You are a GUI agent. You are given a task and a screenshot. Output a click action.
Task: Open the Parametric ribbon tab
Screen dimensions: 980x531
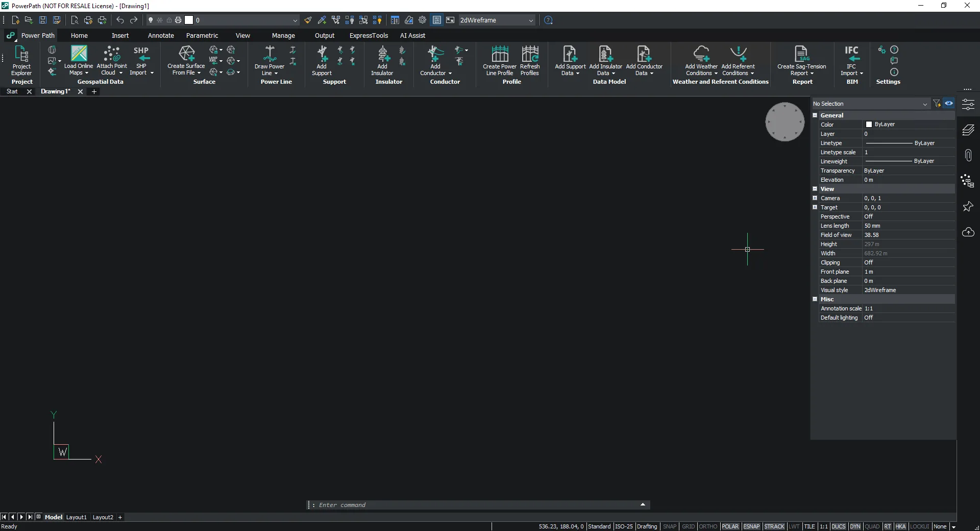202,36
